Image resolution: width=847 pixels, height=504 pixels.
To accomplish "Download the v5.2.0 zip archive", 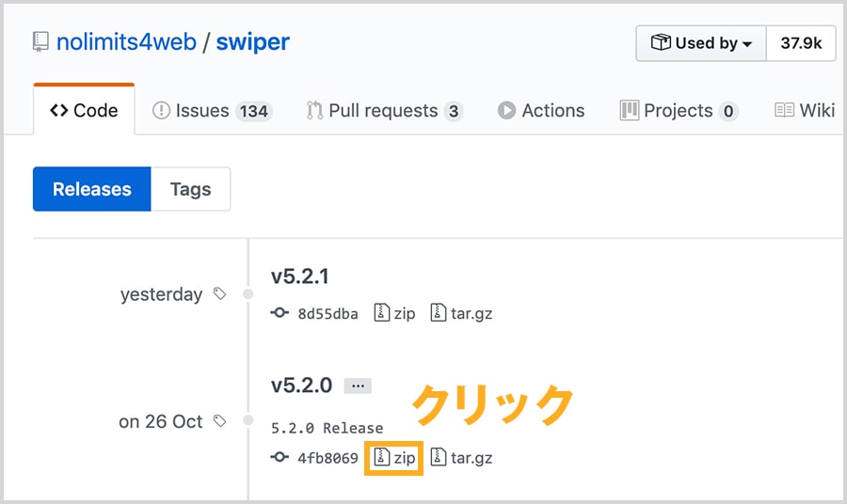I will click(394, 458).
